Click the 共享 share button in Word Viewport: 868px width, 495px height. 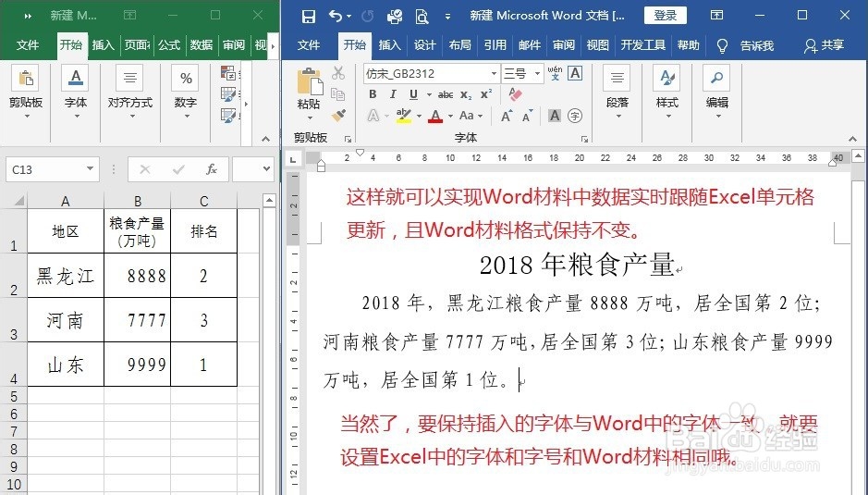pyautogui.click(x=825, y=45)
